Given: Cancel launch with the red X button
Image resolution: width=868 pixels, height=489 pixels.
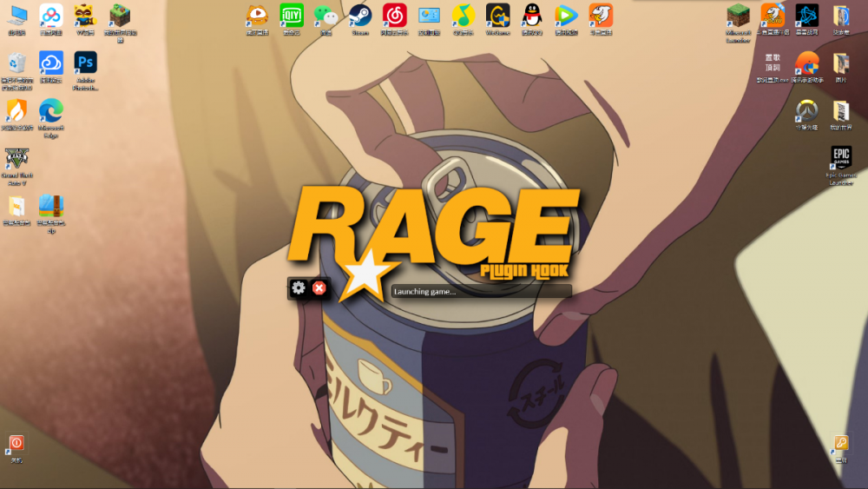Looking at the screenshot, I should coord(319,287).
